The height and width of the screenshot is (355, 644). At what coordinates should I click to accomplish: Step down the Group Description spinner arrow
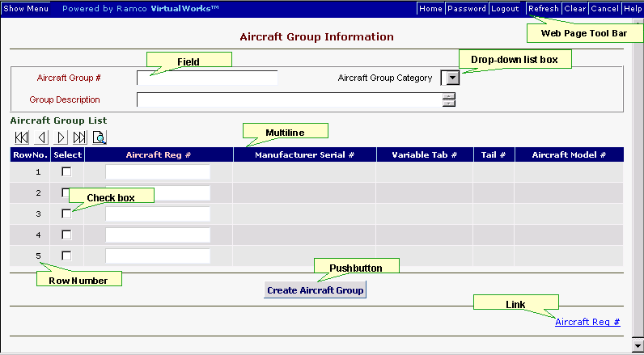(449, 103)
